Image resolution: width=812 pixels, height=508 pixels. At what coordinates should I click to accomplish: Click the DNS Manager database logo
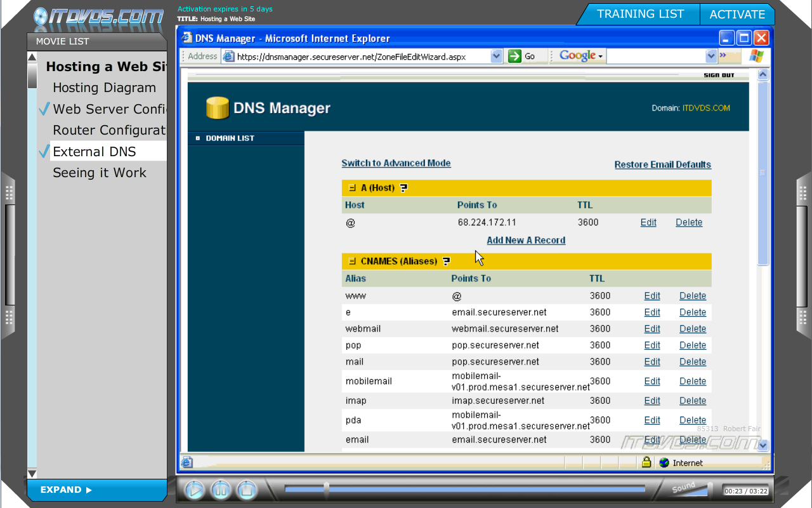(x=217, y=108)
